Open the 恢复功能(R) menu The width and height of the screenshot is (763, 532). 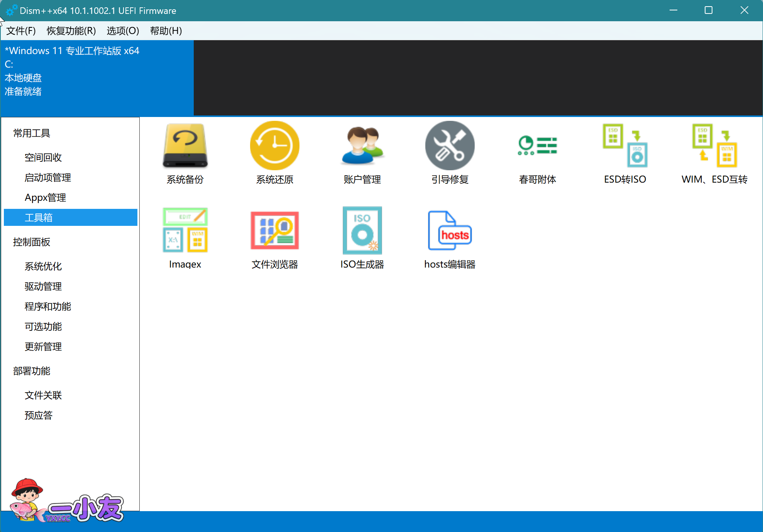pos(71,31)
